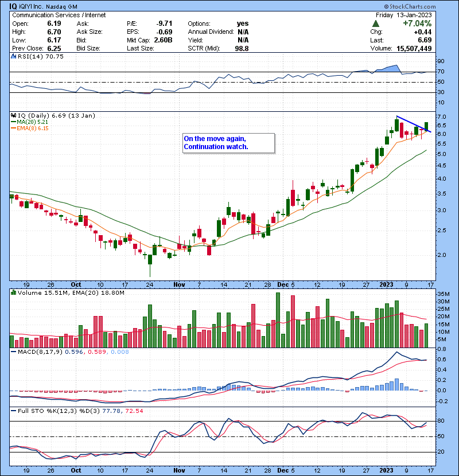Click the Last price value 6.69

[425, 40]
